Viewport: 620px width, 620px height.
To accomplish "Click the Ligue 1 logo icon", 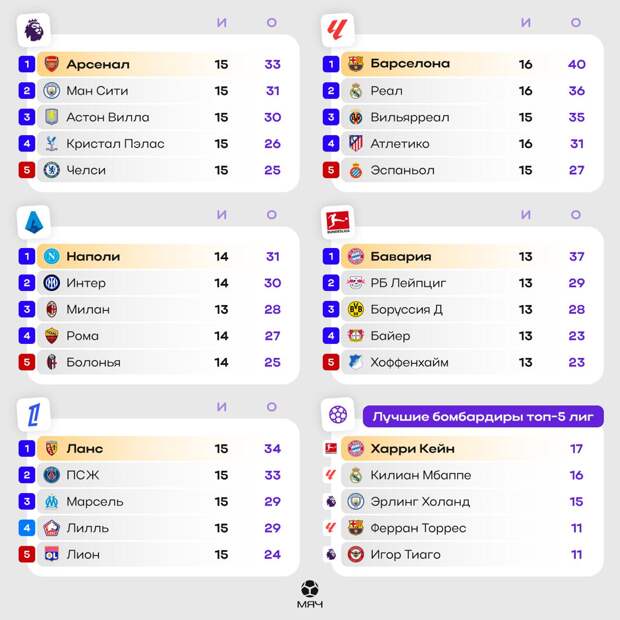I will coord(34,413).
